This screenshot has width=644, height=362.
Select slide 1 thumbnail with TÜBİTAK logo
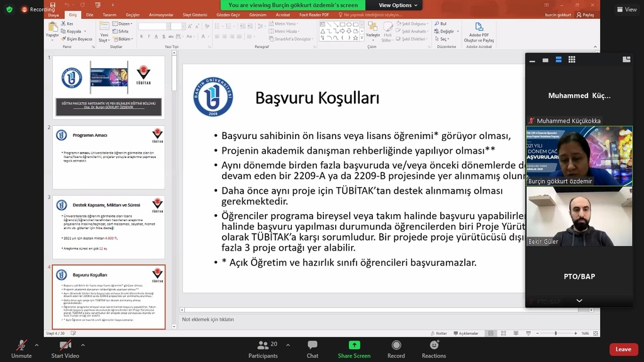coord(109,87)
